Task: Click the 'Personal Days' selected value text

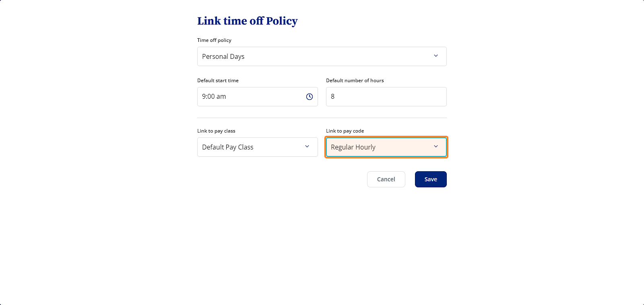Action: point(223,56)
